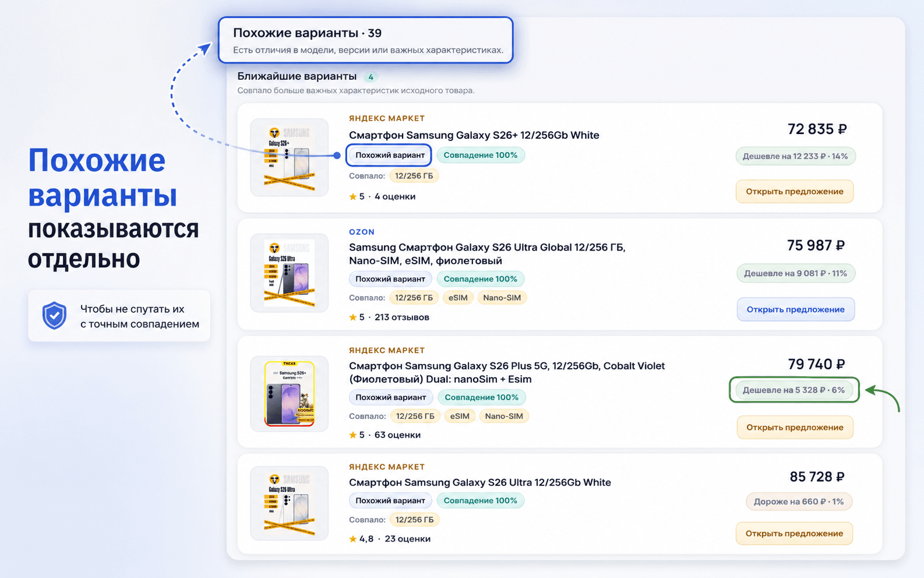Open the Galaxy S26 Ultra White product thumbnail
Screen dimensions: 924x578
(x=289, y=503)
